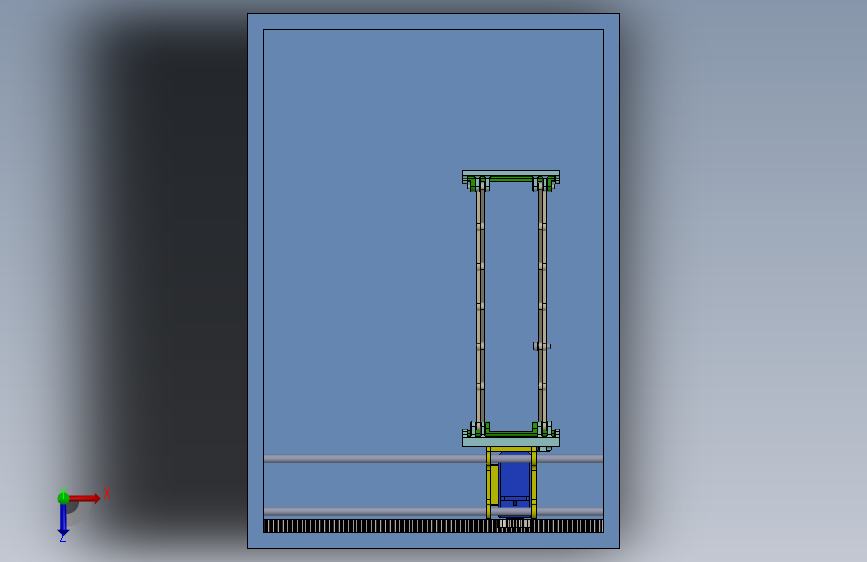Select the top light-green plate of the frame
The image size is (867, 562).
pyautogui.click(x=511, y=173)
